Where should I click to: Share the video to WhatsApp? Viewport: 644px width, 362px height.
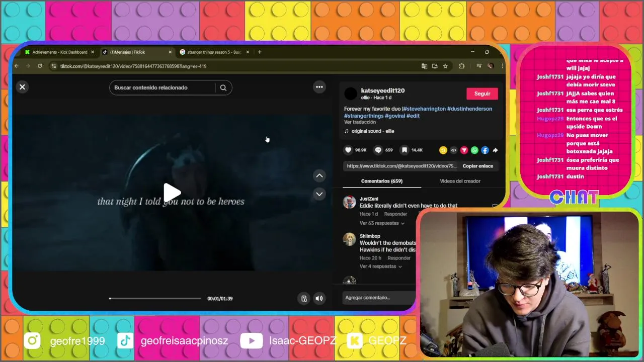pos(474,150)
